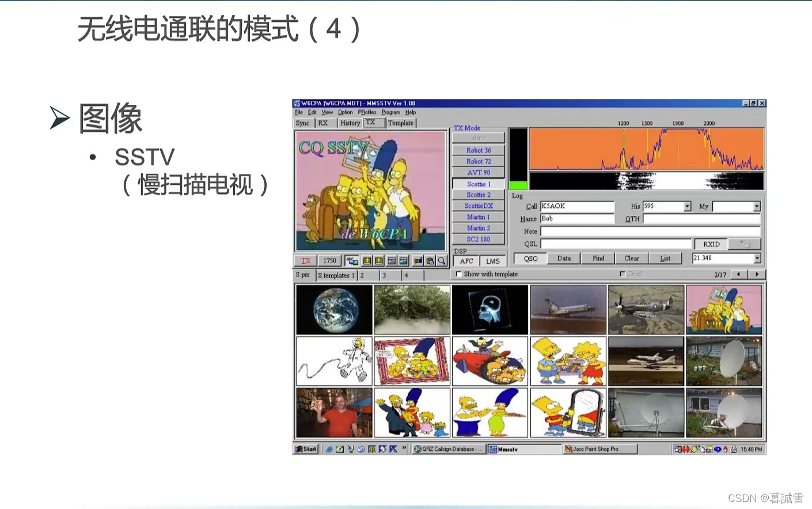Click the RXID button
The height and width of the screenshot is (509, 812).
coord(711,244)
